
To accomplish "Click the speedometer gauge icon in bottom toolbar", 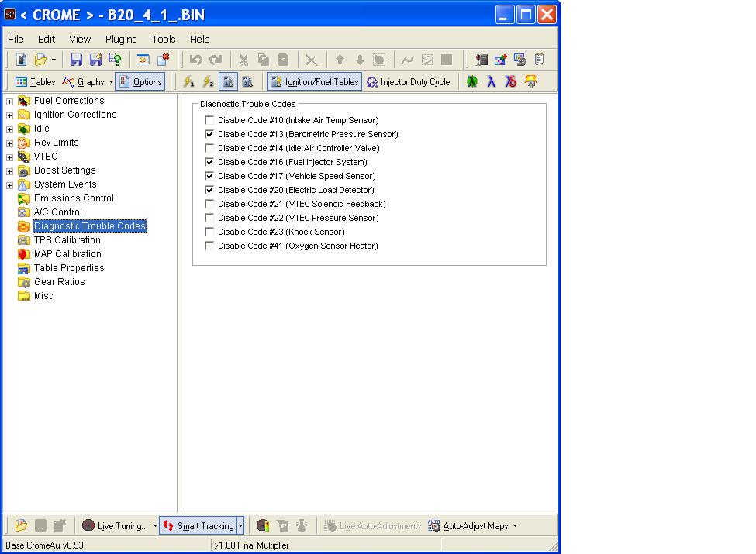I will 263,525.
